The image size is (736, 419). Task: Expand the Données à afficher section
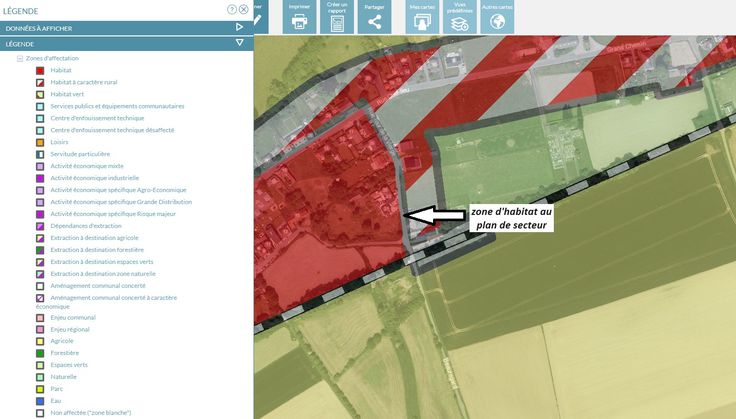click(239, 28)
